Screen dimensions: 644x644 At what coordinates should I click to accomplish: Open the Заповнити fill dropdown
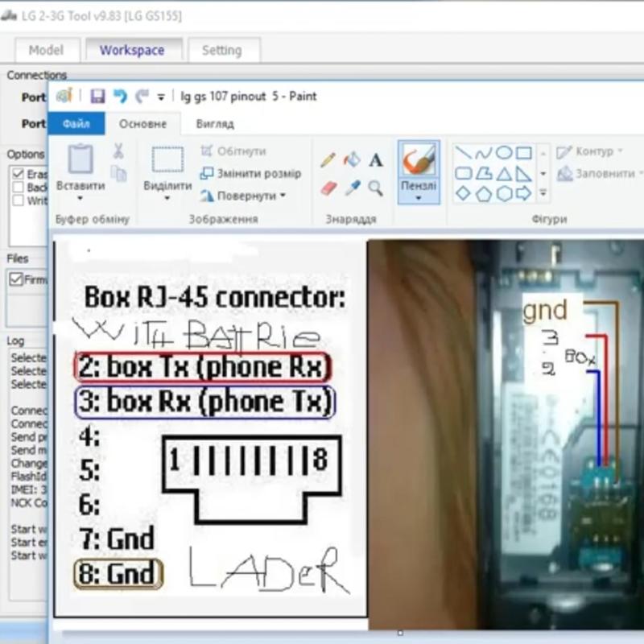(x=599, y=174)
